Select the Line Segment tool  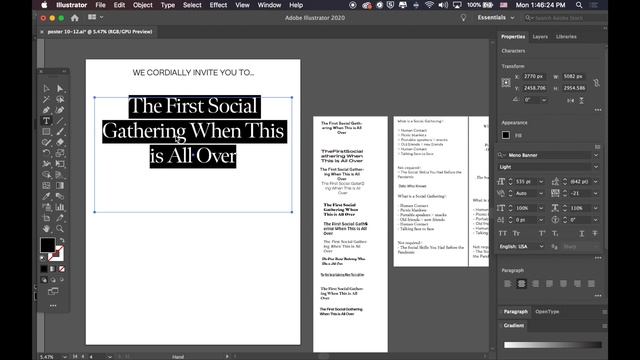tap(60, 121)
